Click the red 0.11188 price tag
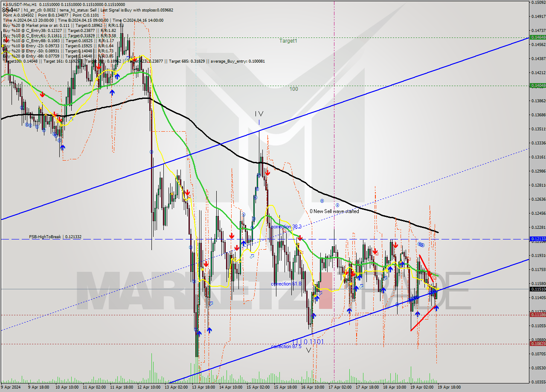This screenshot has width=546, height=392. click(537, 315)
